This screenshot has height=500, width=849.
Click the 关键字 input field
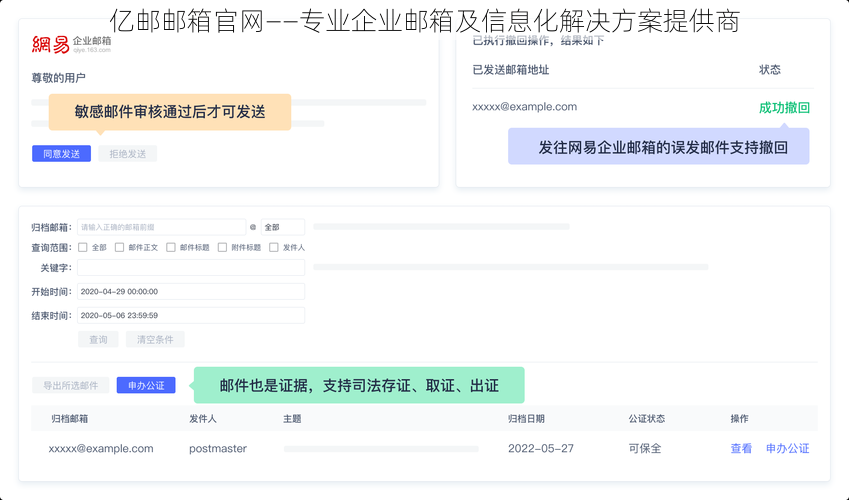click(191, 268)
